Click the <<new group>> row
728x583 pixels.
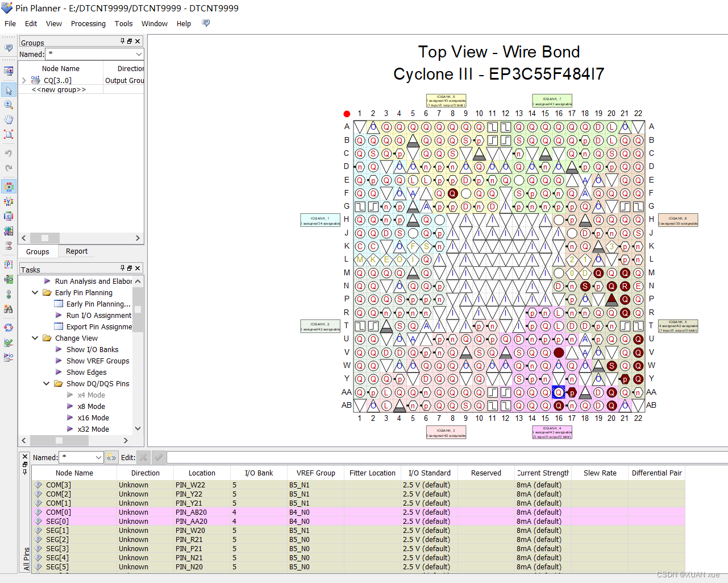click(59, 89)
